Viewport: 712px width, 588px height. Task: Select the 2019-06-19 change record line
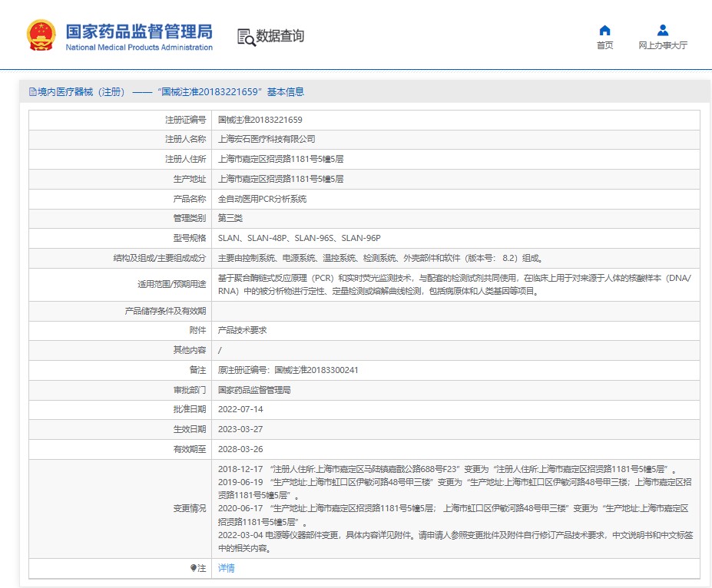[455, 489]
